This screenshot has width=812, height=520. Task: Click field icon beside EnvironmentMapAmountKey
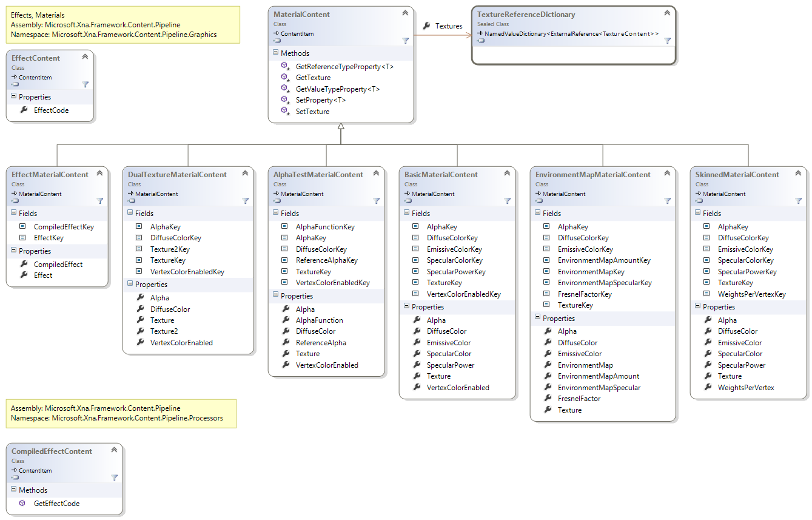546,260
